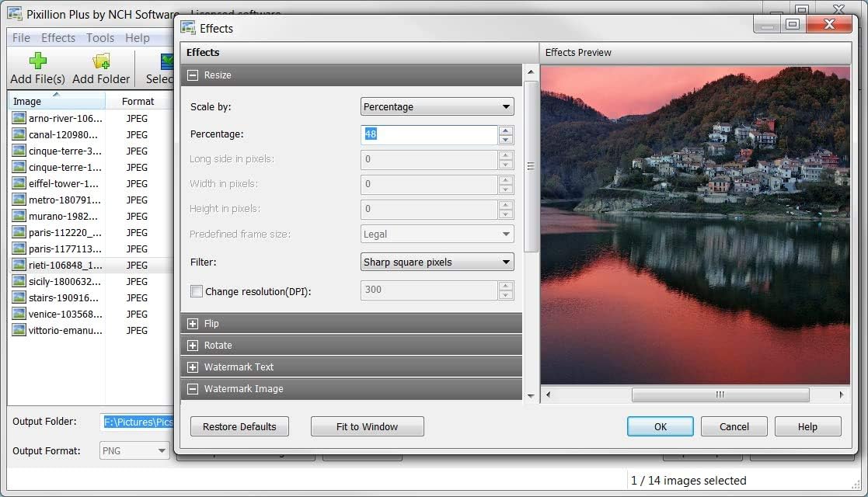Click effects list scroll up arrow

(x=531, y=72)
